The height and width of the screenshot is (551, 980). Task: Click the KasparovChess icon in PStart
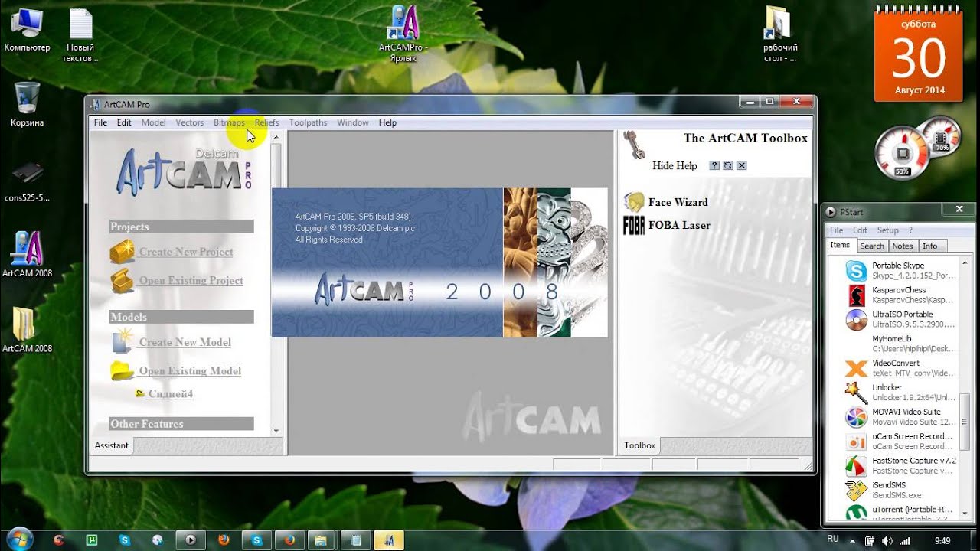[856, 295]
